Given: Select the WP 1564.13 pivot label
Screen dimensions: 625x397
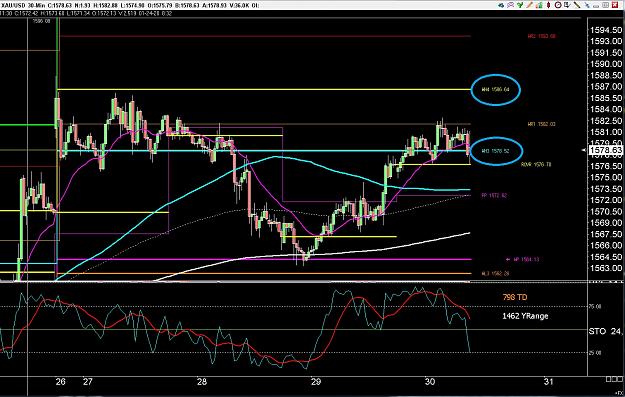Looking at the screenshot, I should pos(526,259).
